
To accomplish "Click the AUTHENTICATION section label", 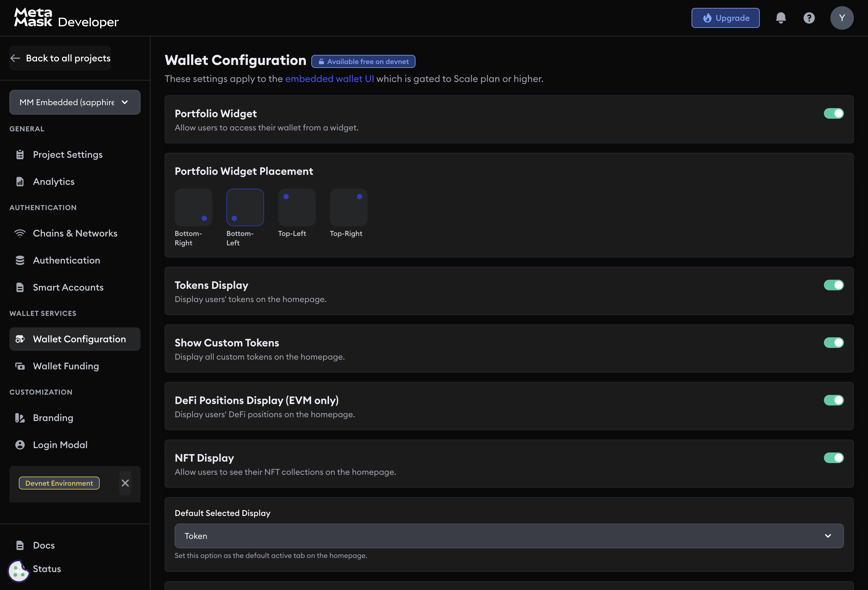I will coord(43,207).
